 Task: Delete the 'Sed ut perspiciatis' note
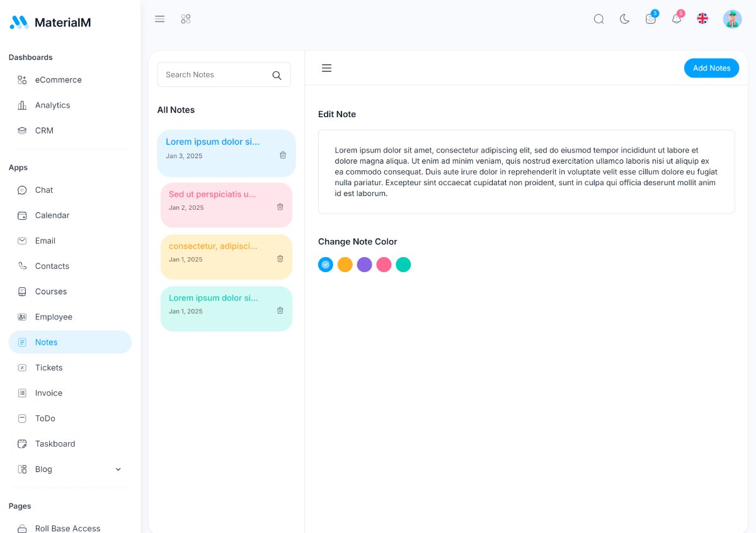click(280, 207)
